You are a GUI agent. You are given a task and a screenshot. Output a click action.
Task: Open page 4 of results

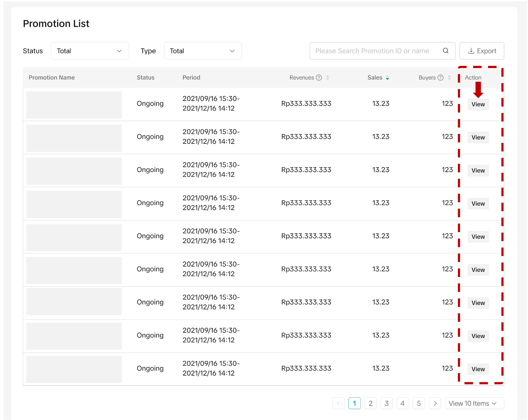point(403,403)
